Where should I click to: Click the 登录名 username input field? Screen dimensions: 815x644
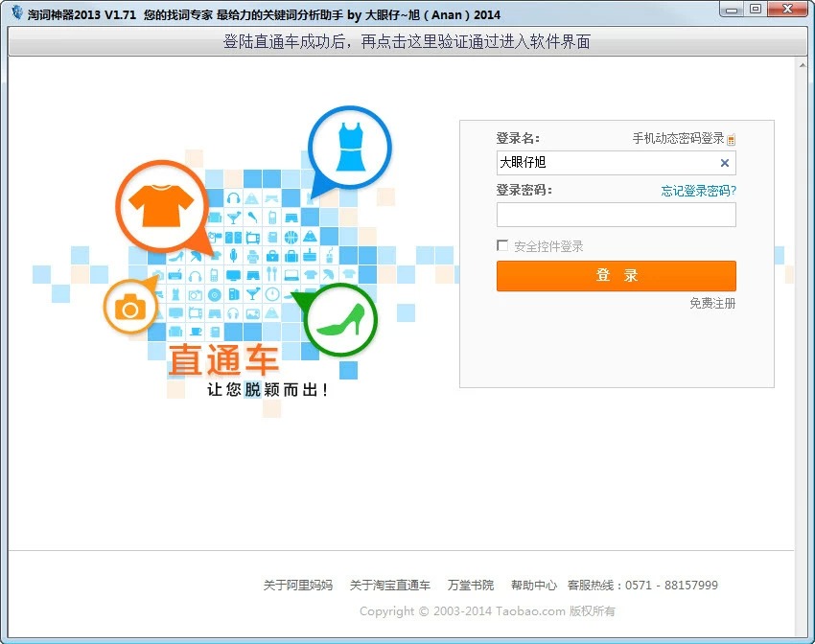[616, 163]
